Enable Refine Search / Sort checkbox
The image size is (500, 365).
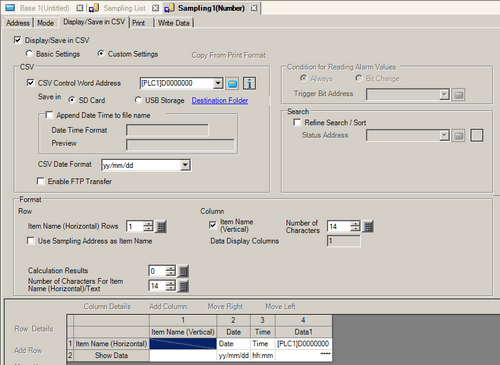[x=297, y=122]
